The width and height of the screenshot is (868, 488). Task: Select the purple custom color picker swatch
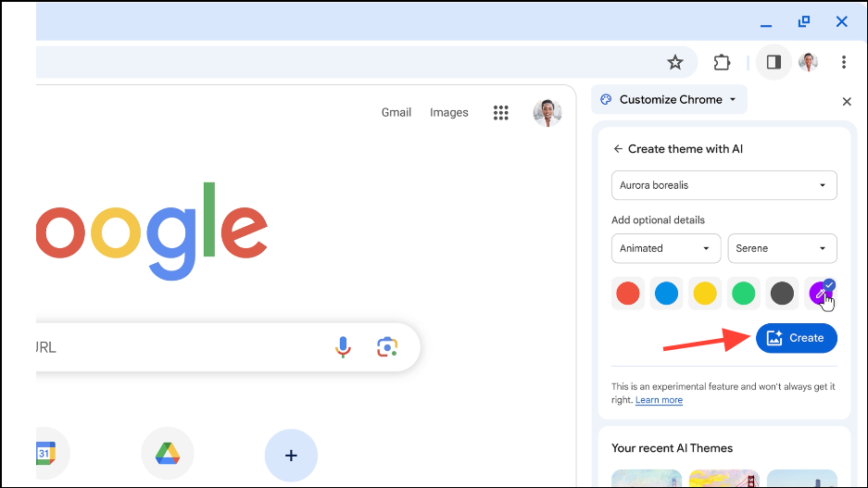point(821,294)
